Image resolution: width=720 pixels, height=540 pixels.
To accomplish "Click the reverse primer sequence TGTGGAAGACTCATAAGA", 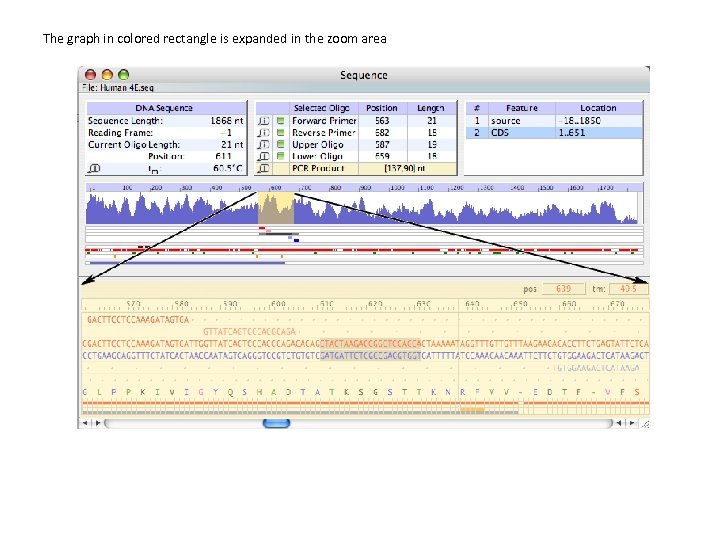I will pyautogui.click(x=596, y=367).
